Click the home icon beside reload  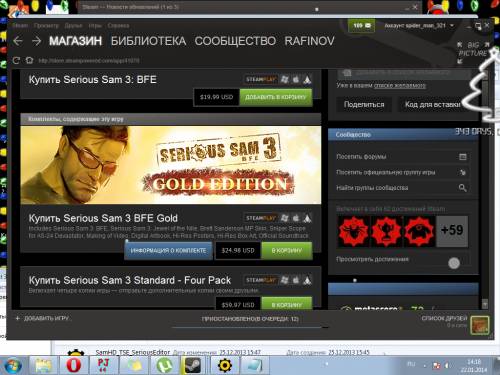(29, 60)
